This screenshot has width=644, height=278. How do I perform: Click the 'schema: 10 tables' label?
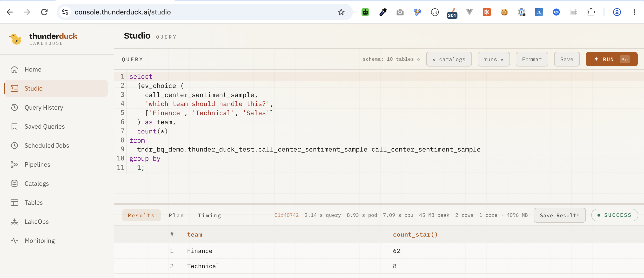point(388,59)
